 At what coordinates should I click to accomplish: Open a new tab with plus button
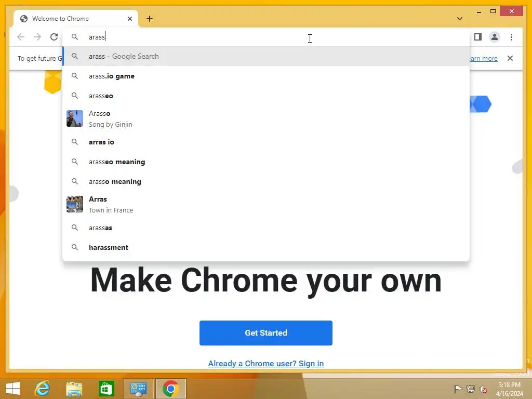(x=150, y=19)
